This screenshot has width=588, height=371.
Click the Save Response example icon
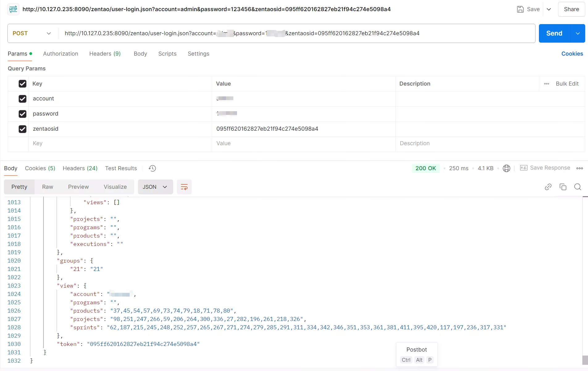pos(524,168)
